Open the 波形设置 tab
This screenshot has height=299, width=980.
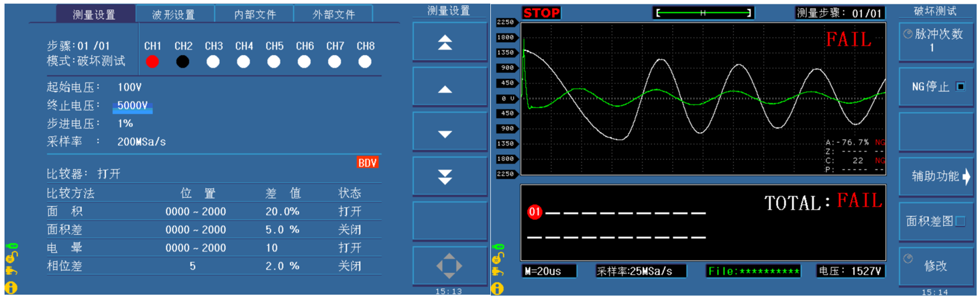click(x=174, y=14)
